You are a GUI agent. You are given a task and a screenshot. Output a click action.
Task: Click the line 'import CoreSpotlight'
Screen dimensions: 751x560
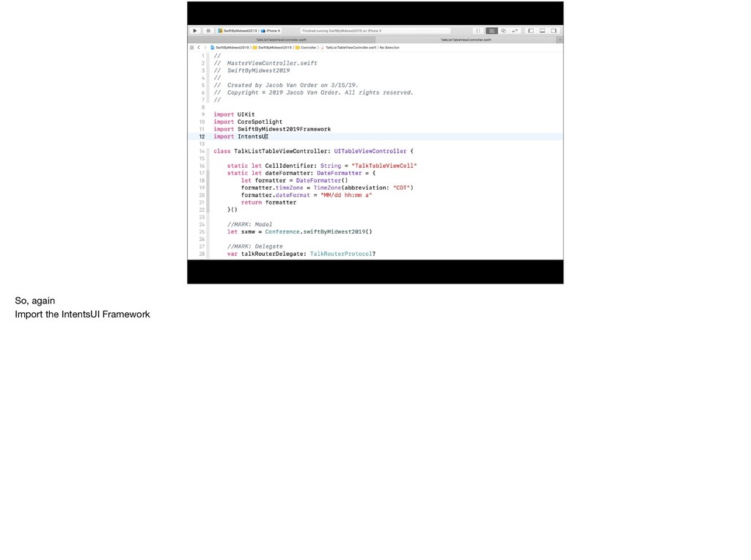[248, 122]
